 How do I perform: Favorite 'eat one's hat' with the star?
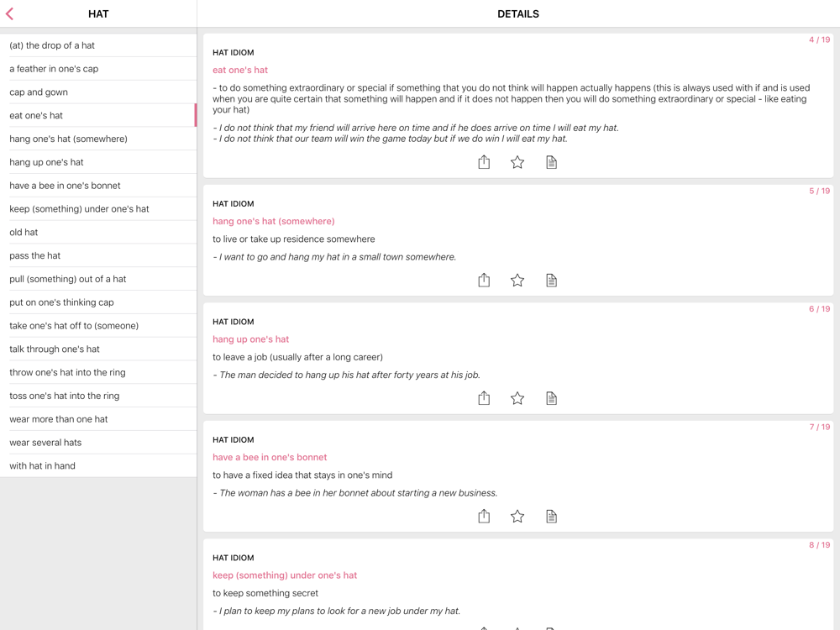[x=517, y=162]
